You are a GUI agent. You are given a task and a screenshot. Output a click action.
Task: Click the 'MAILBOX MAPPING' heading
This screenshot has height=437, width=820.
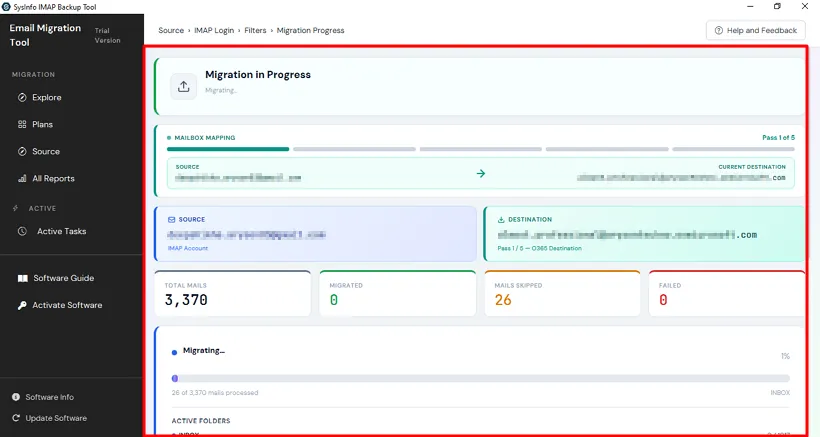pos(204,138)
